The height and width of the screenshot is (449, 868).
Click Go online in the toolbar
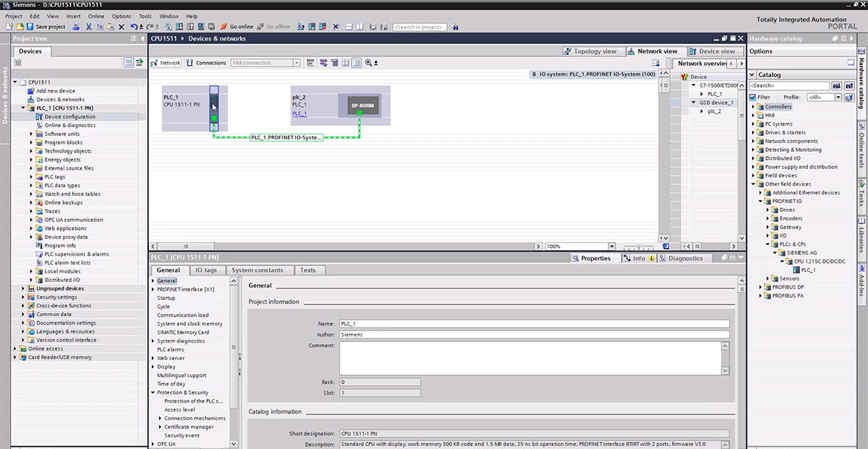237,27
